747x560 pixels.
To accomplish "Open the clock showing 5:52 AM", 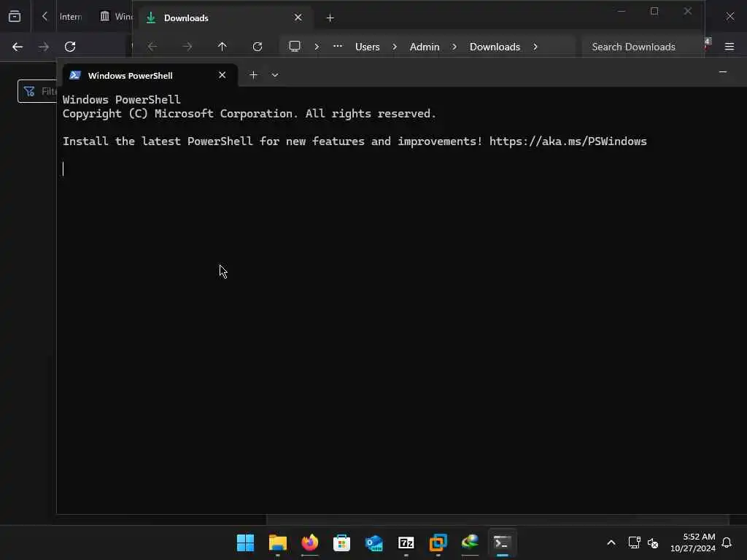I will click(693, 542).
